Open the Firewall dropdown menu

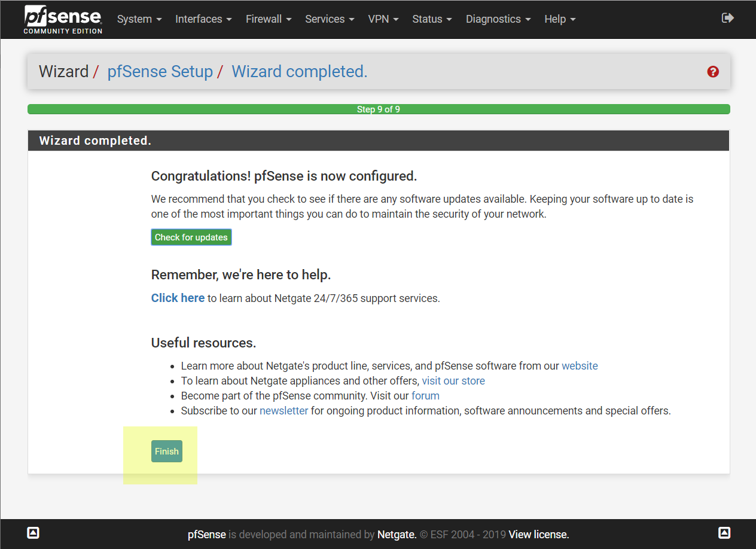tap(269, 19)
